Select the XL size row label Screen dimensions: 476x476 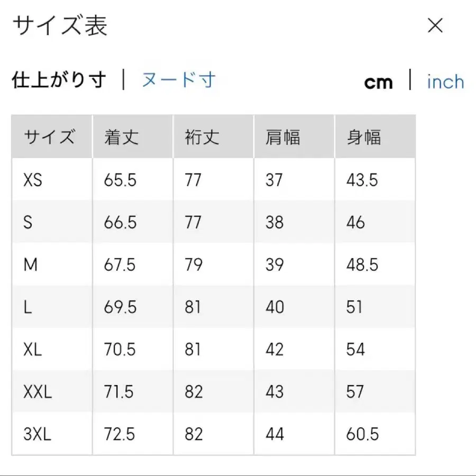[x=33, y=350]
